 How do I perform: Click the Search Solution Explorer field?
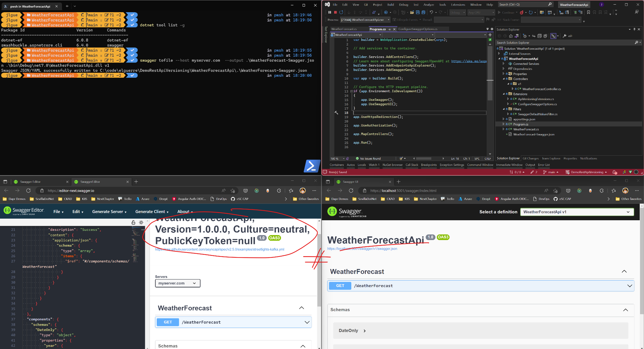pos(569,42)
